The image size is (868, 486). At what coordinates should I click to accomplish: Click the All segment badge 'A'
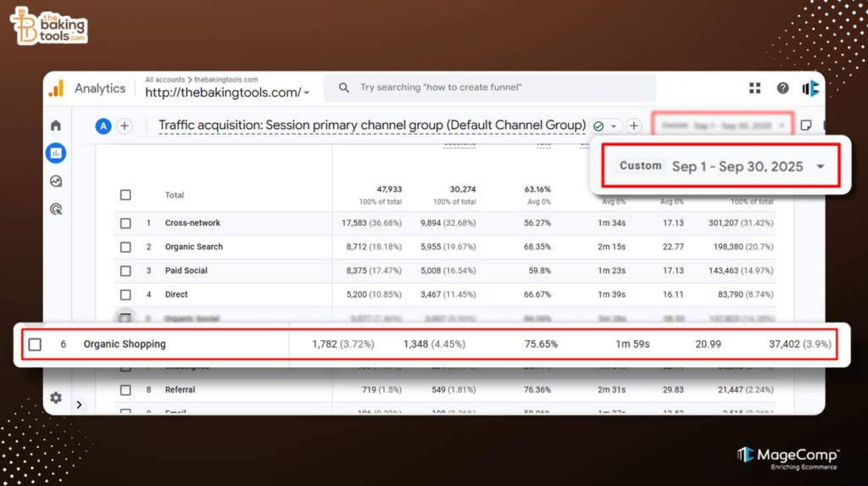103,126
